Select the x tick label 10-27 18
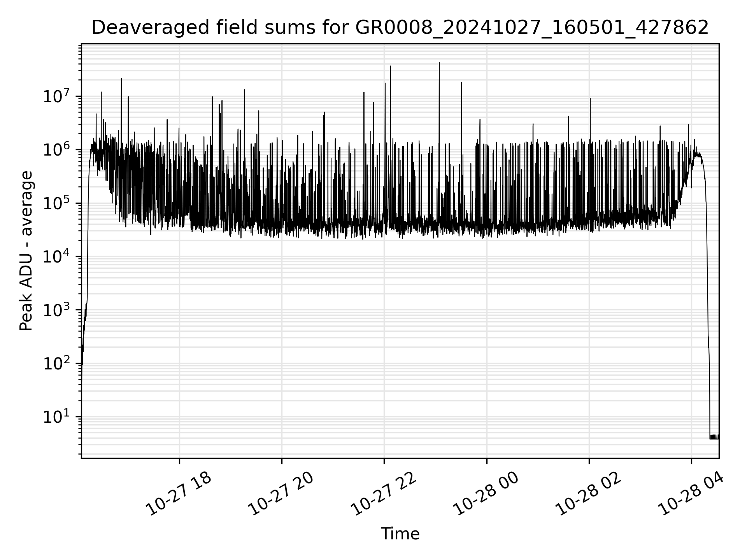Image resolution: width=747 pixels, height=560 pixels. coord(178,493)
